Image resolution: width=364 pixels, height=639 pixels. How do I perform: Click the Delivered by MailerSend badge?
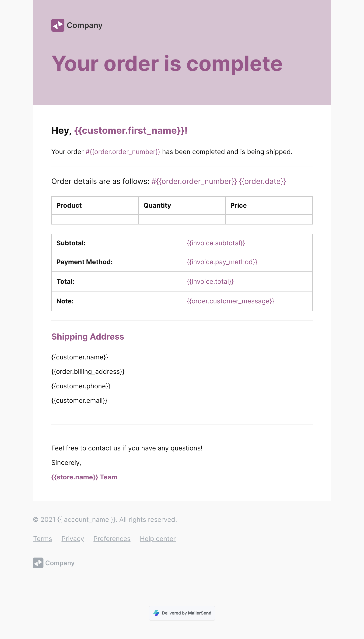click(182, 613)
